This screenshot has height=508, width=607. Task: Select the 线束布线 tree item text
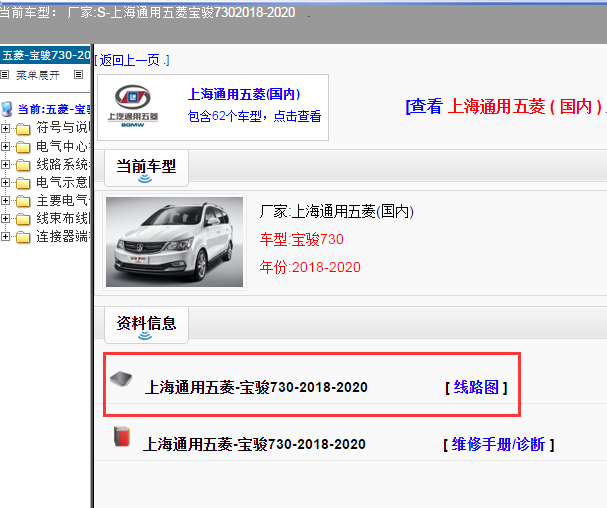click(x=63, y=218)
